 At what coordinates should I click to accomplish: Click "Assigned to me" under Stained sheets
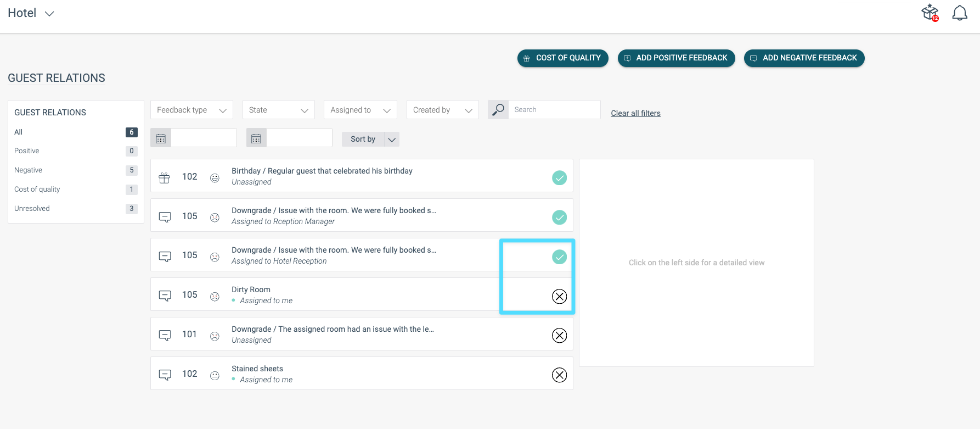click(x=266, y=380)
